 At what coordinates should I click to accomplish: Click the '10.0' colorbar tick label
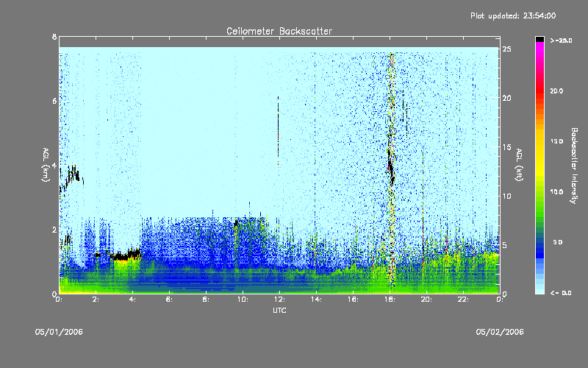point(556,191)
